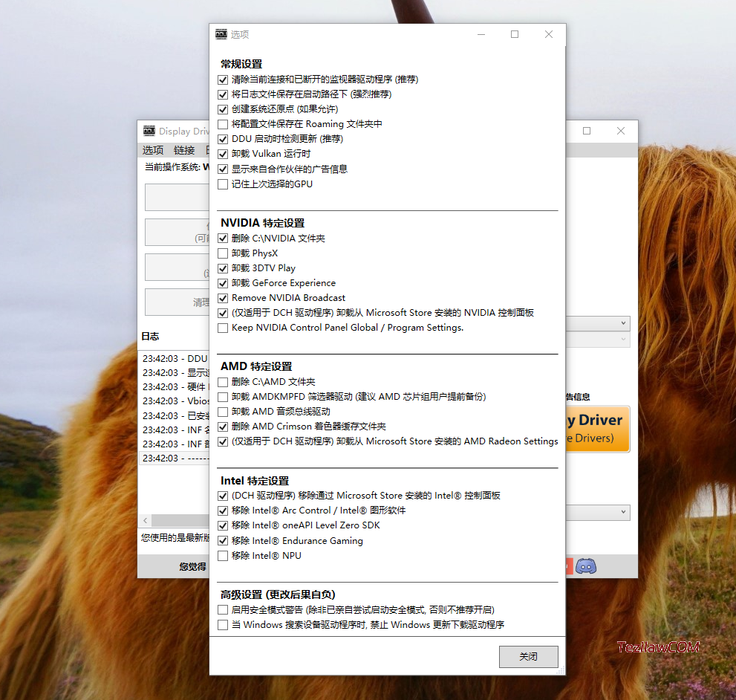
Task: Enable 移除 Intel NPU checkbox
Action: point(223,556)
